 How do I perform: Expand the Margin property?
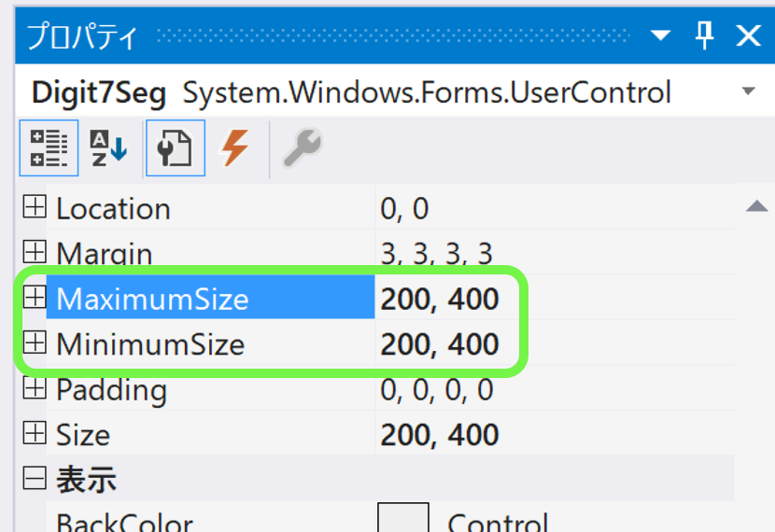35,252
